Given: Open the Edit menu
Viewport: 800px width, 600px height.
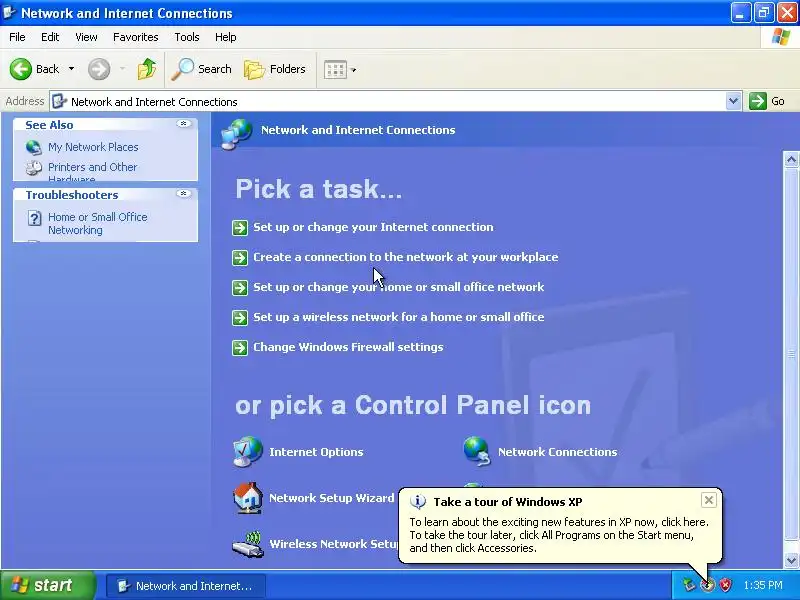Looking at the screenshot, I should (50, 37).
